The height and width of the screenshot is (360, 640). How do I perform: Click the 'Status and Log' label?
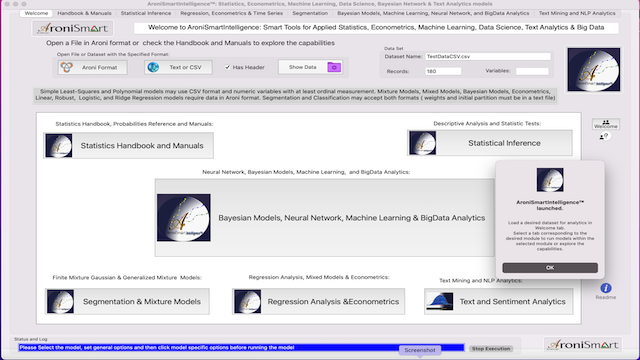tap(31, 339)
